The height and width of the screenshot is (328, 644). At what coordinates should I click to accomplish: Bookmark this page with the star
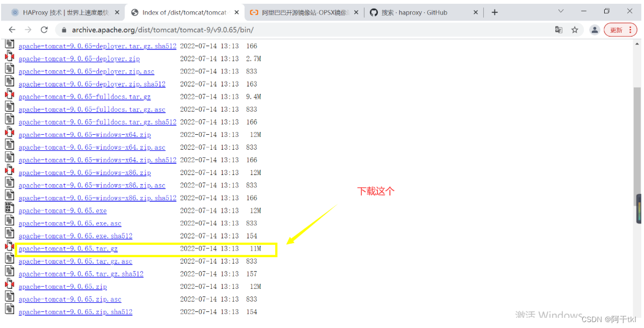click(575, 30)
